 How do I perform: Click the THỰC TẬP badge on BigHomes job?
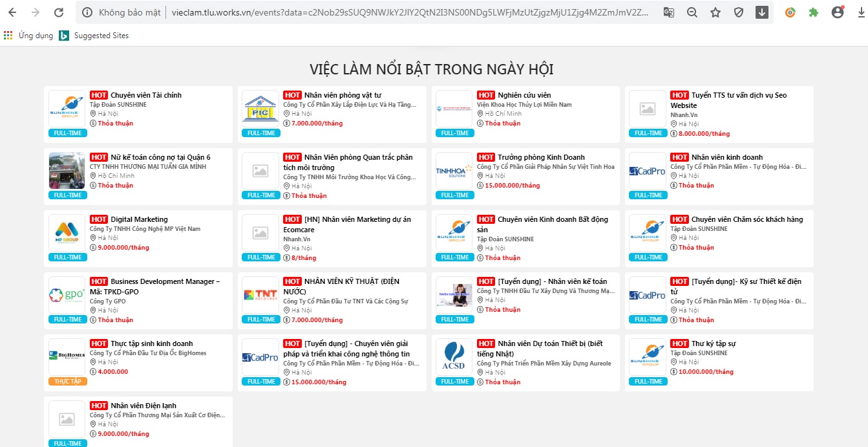[67, 382]
